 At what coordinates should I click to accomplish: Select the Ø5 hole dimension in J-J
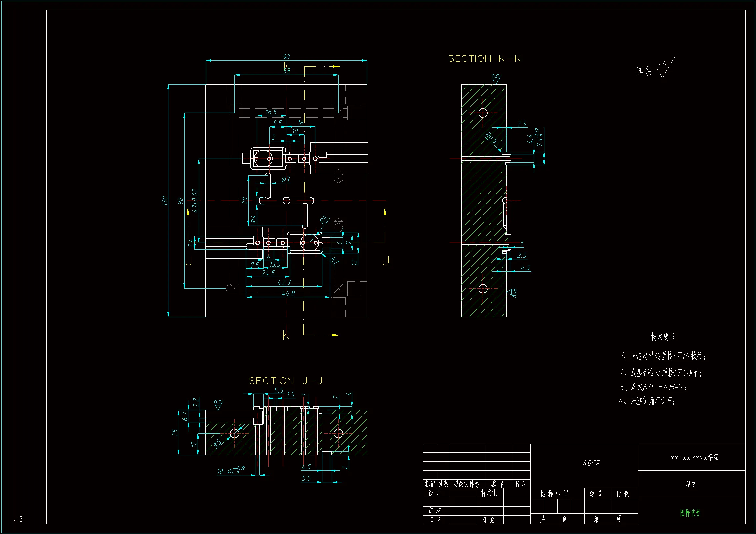tap(217, 444)
